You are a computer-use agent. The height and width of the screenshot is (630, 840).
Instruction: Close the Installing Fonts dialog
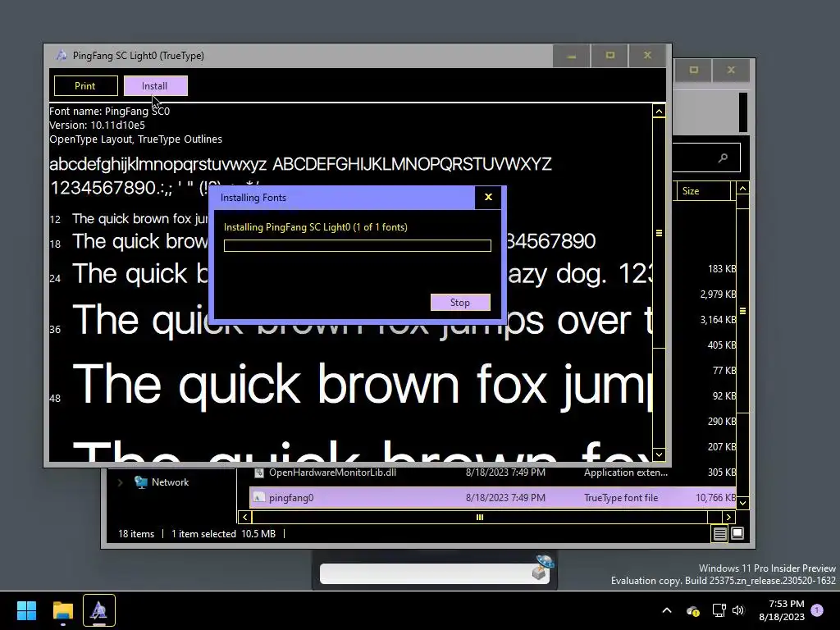click(x=488, y=197)
